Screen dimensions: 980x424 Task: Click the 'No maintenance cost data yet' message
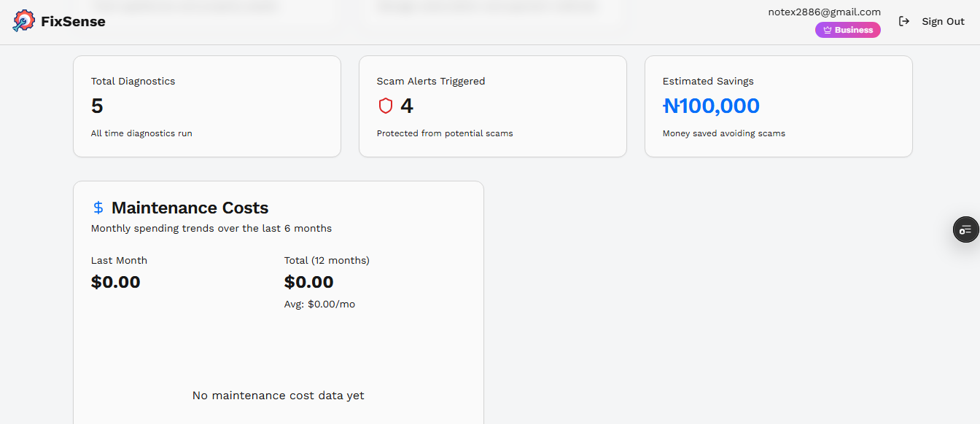tap(278, 396)
